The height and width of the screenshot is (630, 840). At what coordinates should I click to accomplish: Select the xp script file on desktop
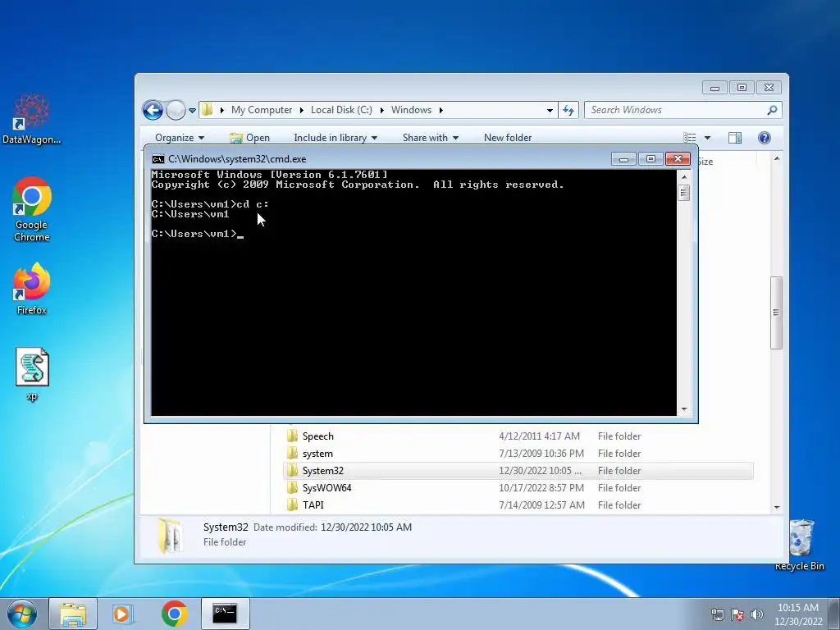[32, 374]
